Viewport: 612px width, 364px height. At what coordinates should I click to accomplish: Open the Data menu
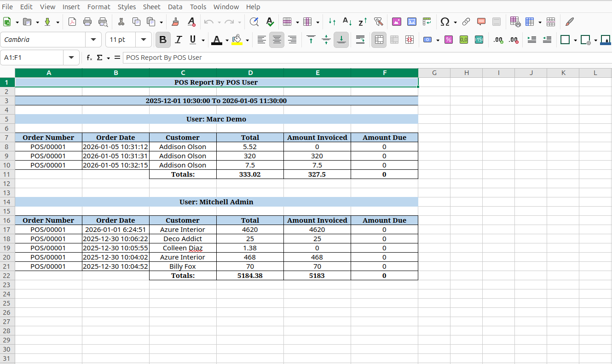point(175,6)
